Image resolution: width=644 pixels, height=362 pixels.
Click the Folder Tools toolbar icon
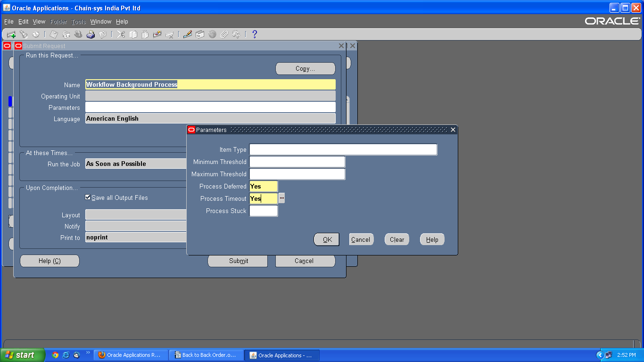tap(237, 34)
